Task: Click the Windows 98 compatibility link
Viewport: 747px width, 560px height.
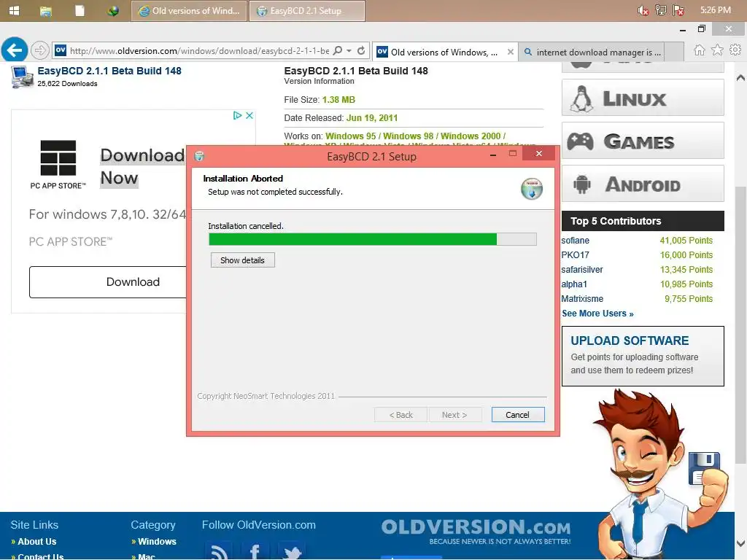Action: [408, 136]
